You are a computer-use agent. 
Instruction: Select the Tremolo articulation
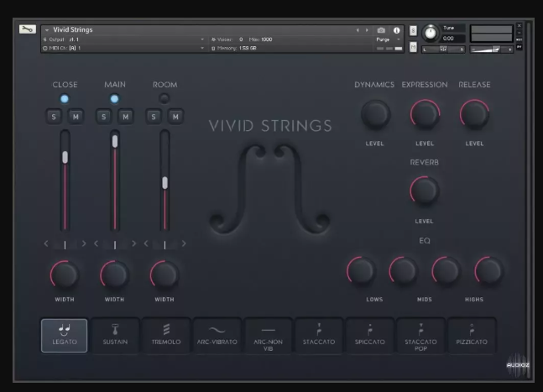(x=166, y=335)
